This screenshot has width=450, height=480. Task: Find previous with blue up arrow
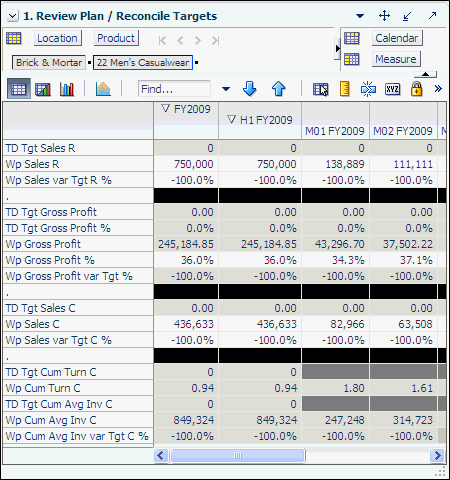pyautogui.click(x=278, y=89)
